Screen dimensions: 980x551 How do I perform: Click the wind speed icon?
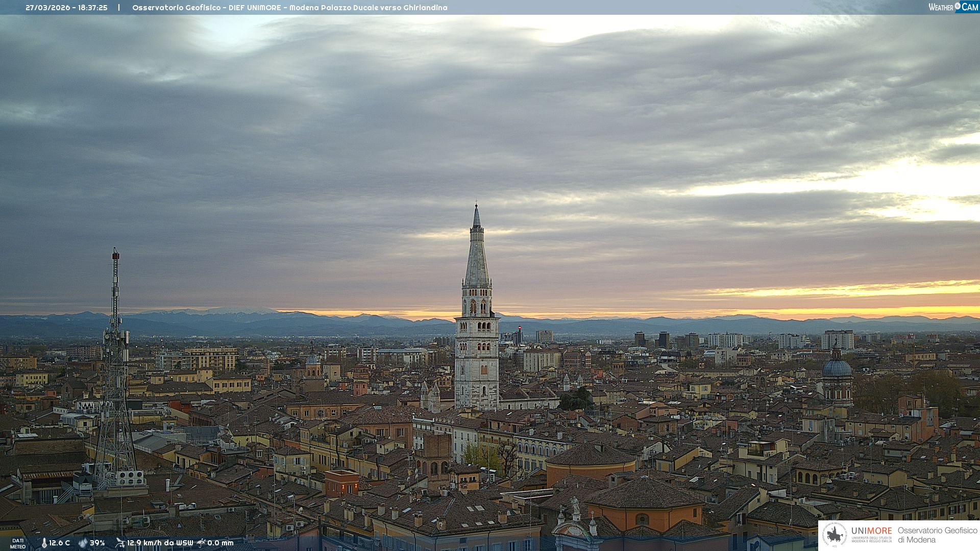[x=120, y=543]
